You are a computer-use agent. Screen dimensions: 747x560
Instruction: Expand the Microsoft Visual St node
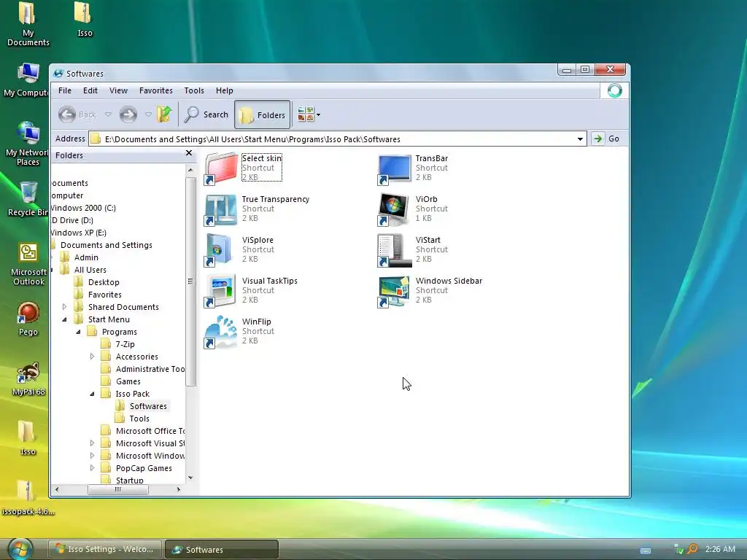point(92,443)
